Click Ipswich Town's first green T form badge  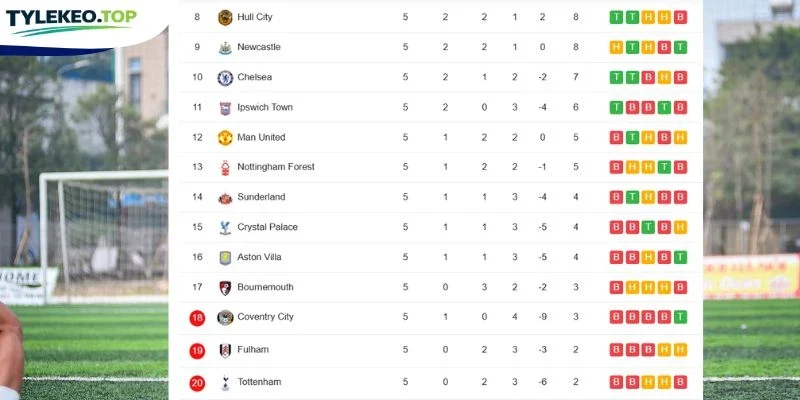pos(616,107)
